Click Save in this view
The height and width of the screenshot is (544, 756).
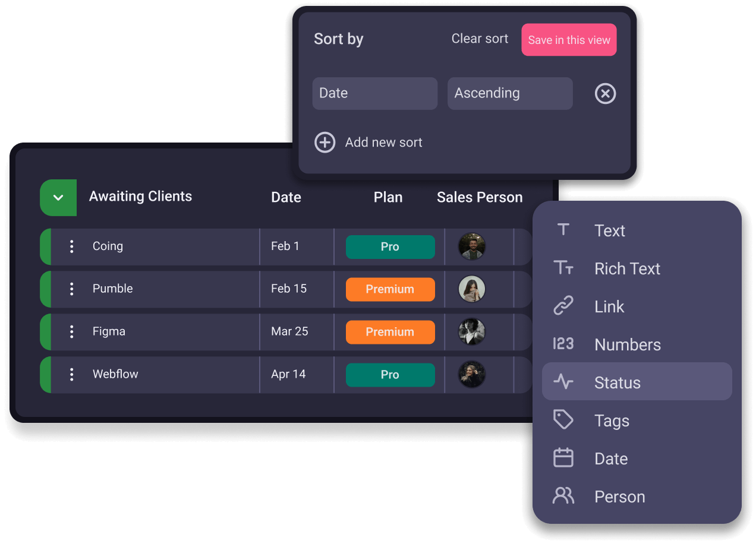pos(568,39)
